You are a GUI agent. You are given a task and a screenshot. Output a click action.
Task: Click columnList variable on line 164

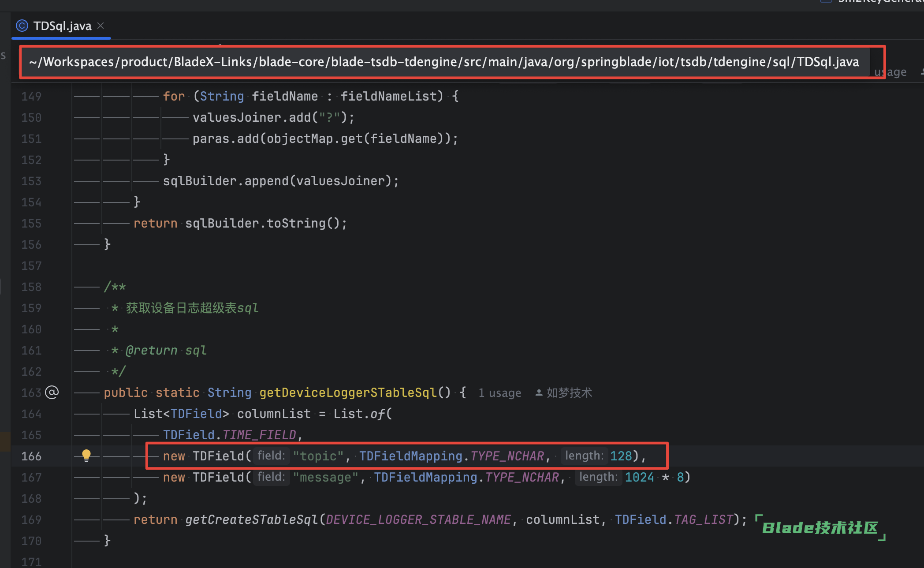tap(274, 414)
